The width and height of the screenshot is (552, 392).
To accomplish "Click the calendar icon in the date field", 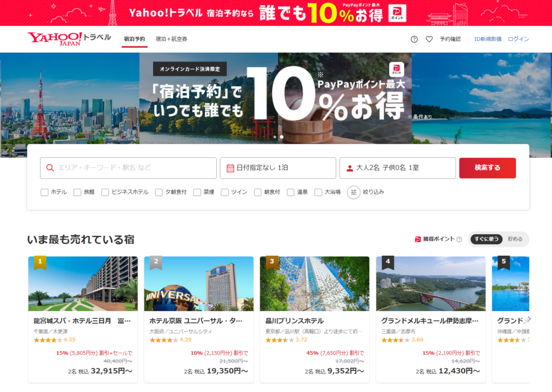I will click(x=230, y=168).
